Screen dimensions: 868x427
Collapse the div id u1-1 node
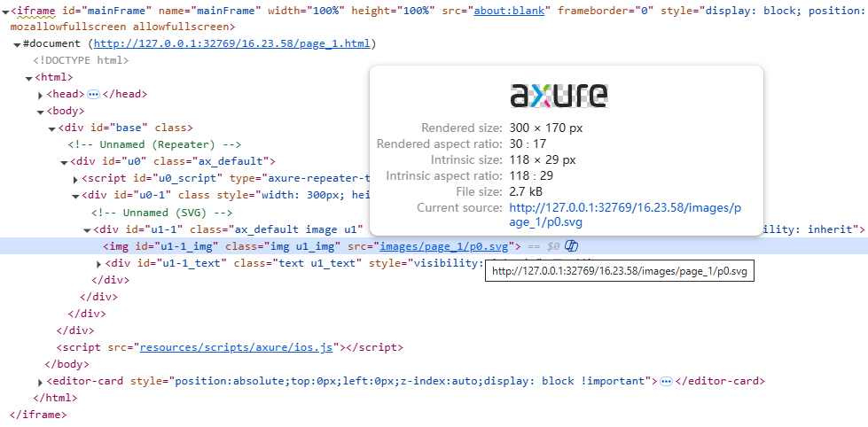87,230
